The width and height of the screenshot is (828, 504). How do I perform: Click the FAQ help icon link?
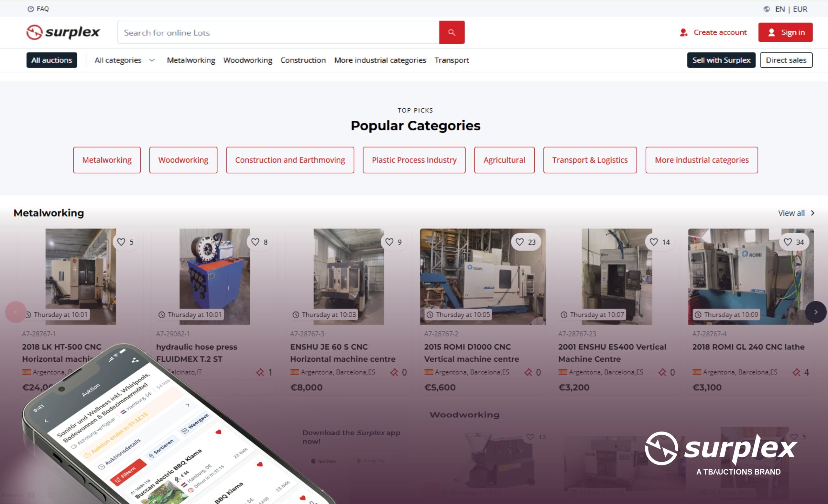point(31,9)
